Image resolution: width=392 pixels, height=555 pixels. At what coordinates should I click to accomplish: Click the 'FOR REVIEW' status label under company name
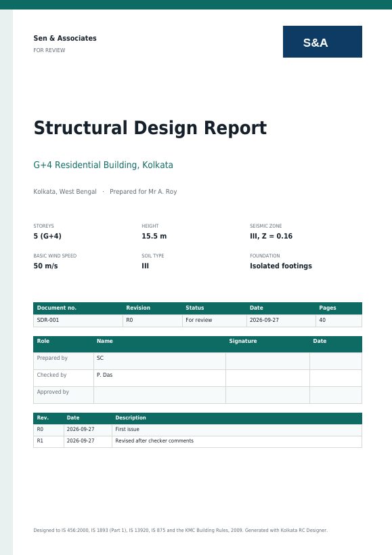click(49, 50)
